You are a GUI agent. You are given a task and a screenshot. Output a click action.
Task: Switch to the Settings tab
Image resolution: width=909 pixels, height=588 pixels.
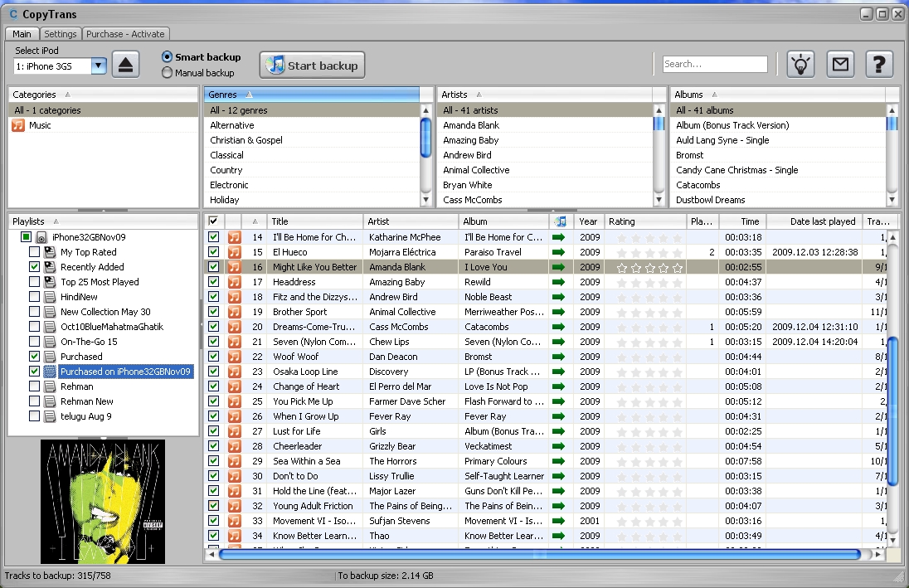61,34
